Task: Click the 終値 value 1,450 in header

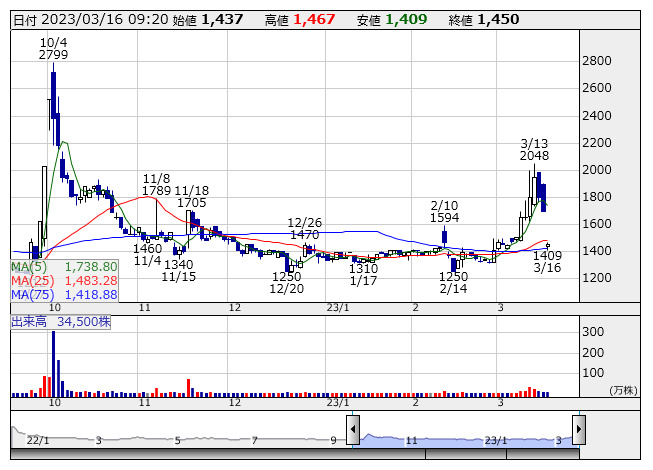Action: pos(498,19)
